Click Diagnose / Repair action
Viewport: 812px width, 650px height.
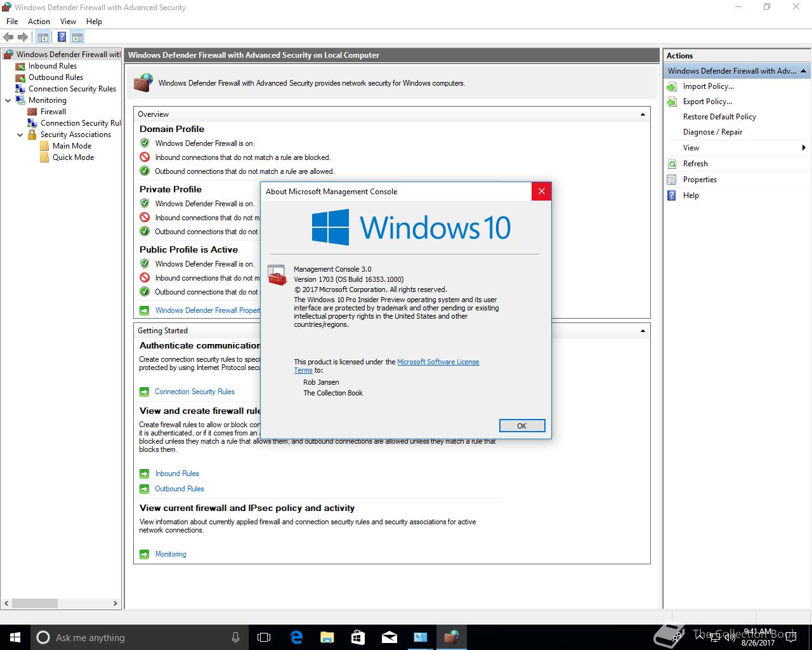pos(712,132)
